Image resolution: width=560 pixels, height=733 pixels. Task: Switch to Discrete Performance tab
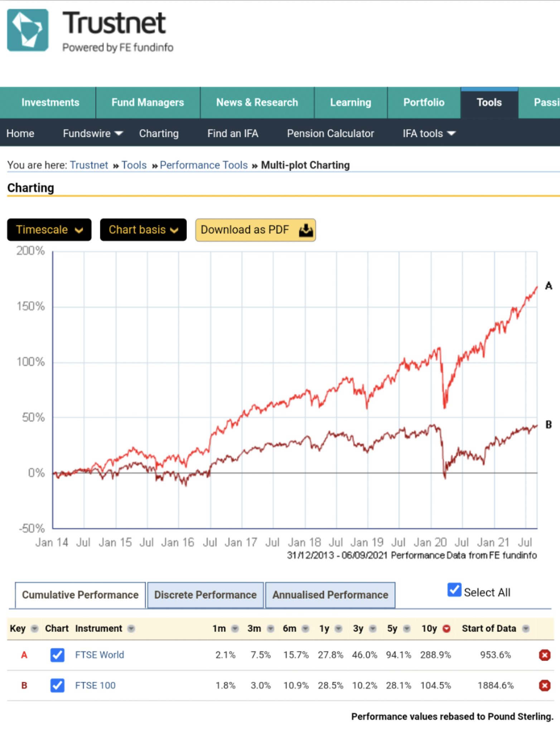point(205,595)
